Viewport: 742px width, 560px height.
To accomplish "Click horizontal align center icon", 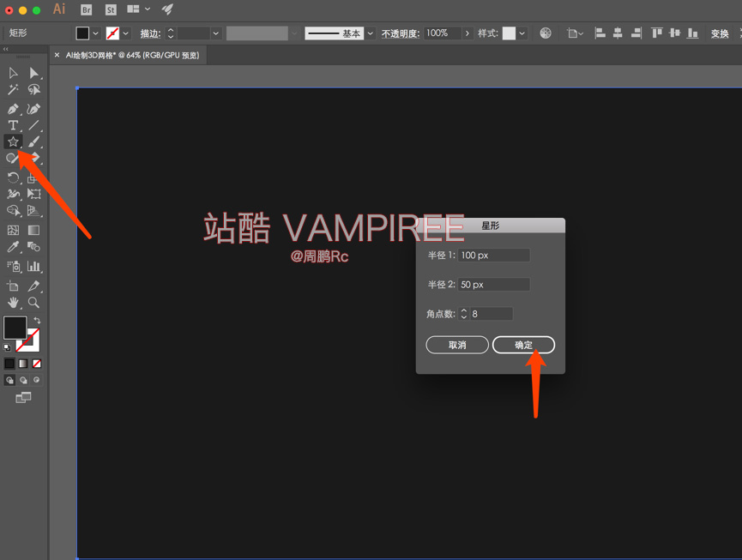I will 618,33.
